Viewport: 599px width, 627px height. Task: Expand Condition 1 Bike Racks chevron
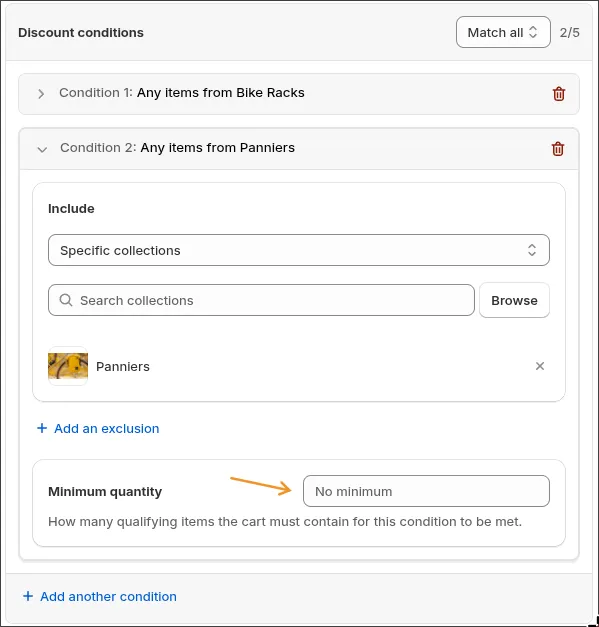coord(41,94)
